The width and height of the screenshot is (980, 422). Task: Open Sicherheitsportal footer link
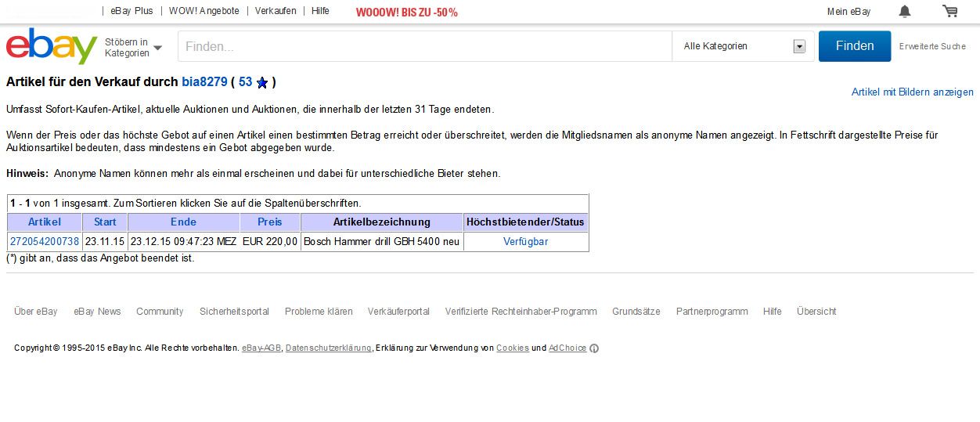[x=234, y=311]
